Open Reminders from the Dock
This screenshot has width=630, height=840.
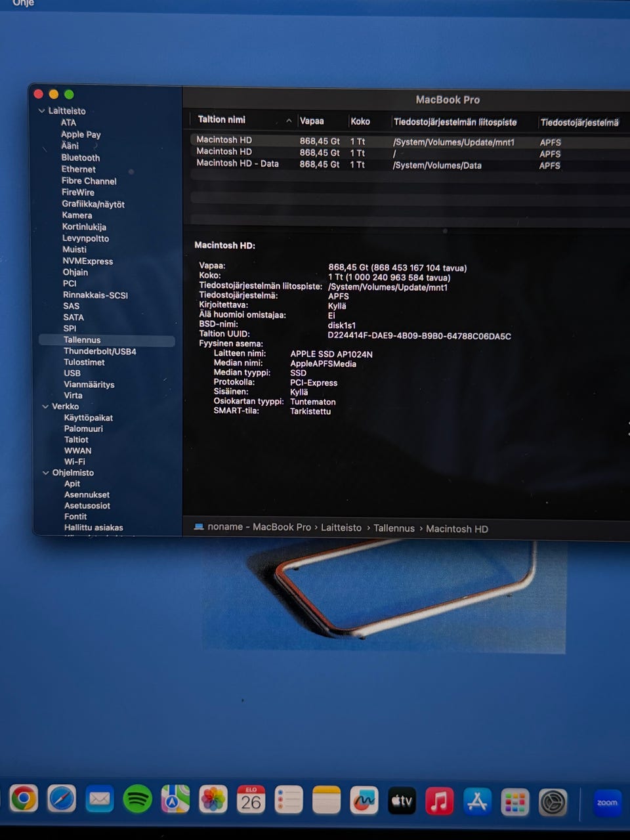click(289, 800)
